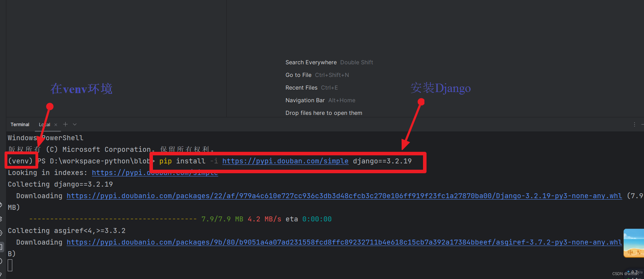
Task: Click 'Drop files here to open them' text
Action: [324, 113]
